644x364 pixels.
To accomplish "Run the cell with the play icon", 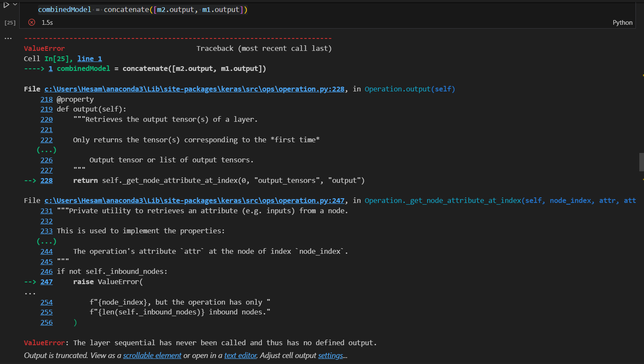I will coord(6,5).
